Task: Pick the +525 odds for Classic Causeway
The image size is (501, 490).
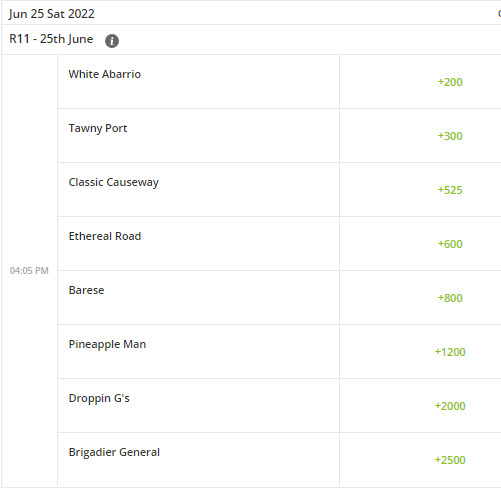Action: click(450, 190)
